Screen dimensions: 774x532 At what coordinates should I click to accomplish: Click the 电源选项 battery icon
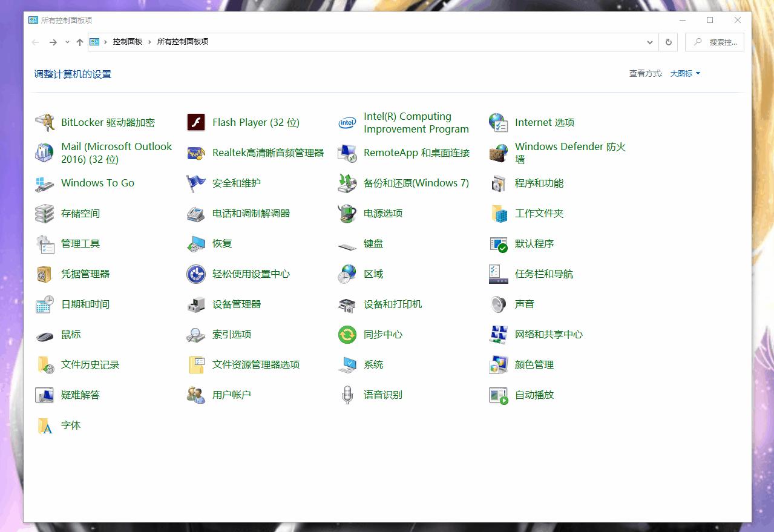pyautogui.click(x=347, y=214)
